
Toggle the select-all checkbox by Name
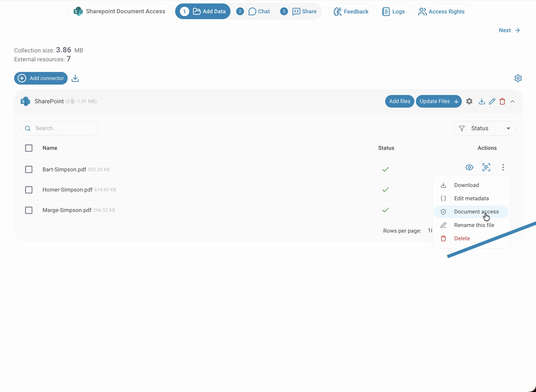[29, 148]
